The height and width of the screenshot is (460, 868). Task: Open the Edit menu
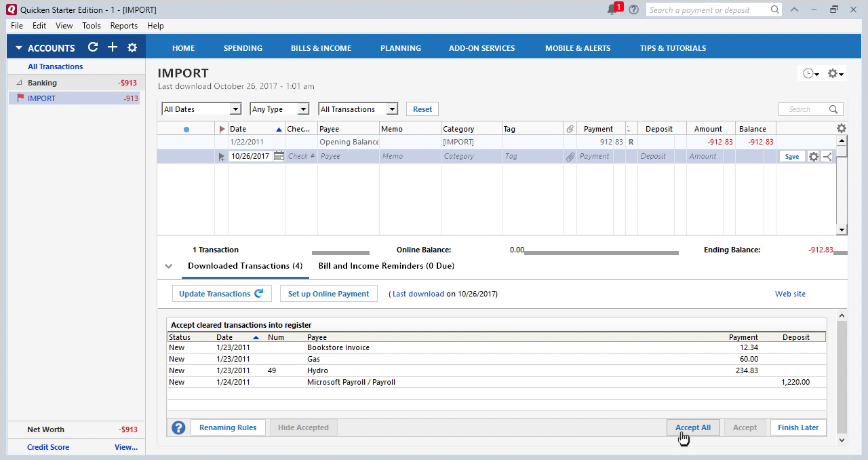point(39,26)
